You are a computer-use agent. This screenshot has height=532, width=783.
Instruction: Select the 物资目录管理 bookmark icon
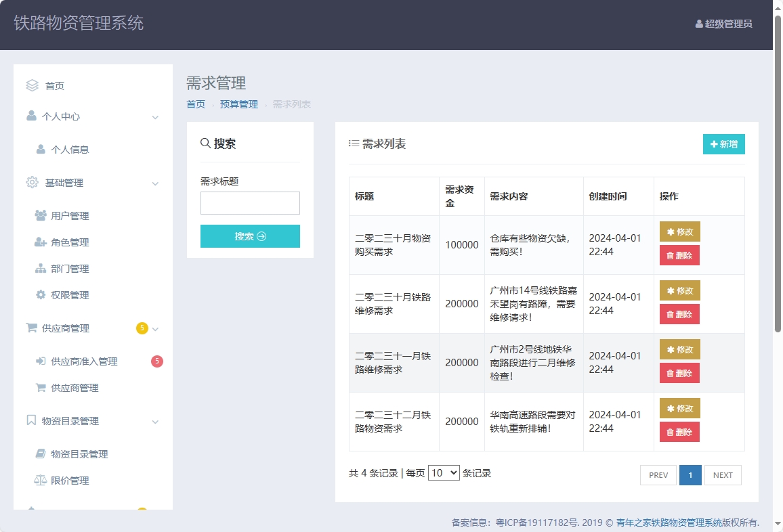(x=31, y=420)
